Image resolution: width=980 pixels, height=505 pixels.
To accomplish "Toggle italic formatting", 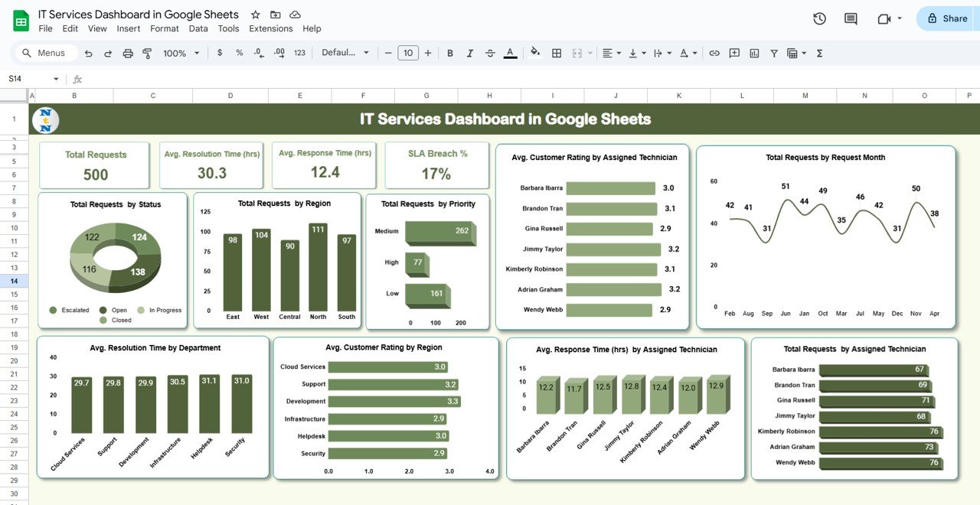I will tap(470, 53).
